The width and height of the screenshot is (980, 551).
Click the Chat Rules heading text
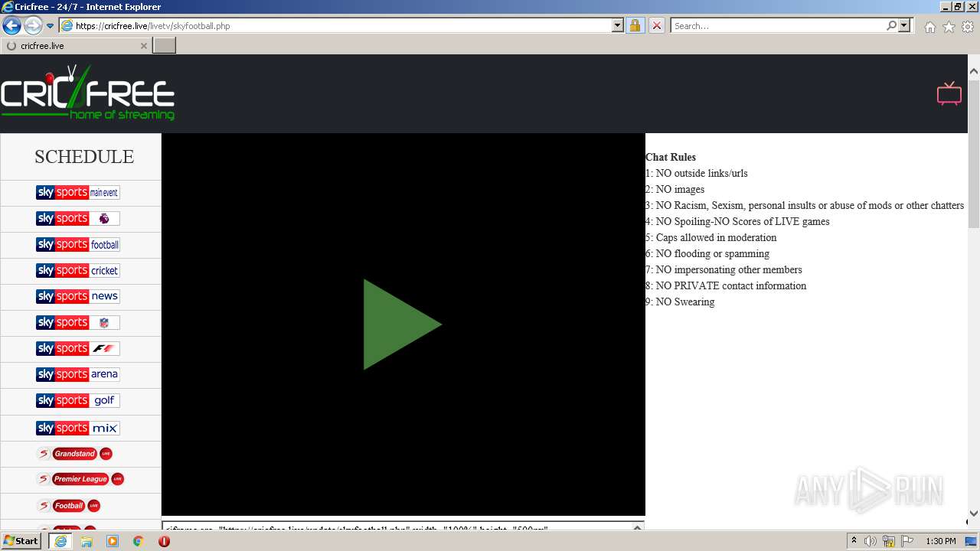[x=671, y=157]
